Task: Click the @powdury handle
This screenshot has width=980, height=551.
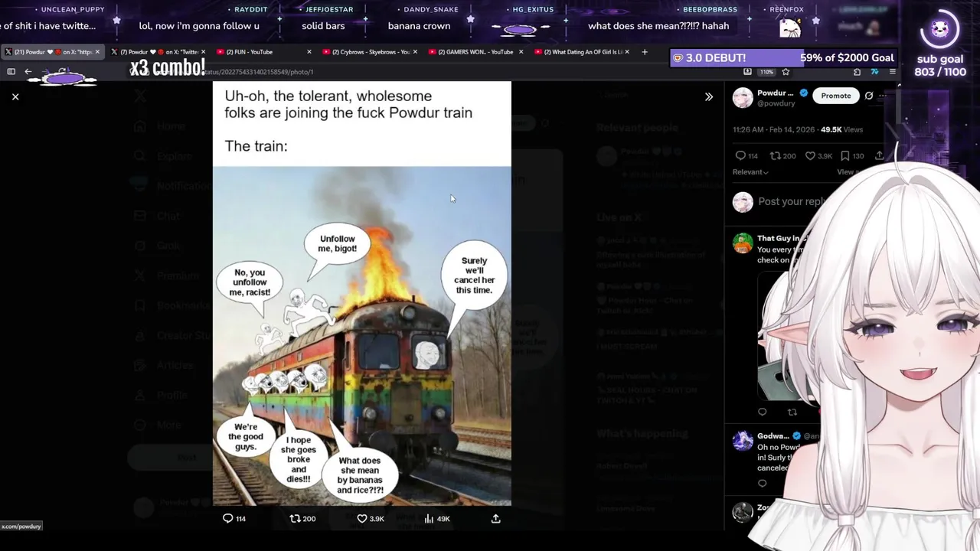Action: 776,103
